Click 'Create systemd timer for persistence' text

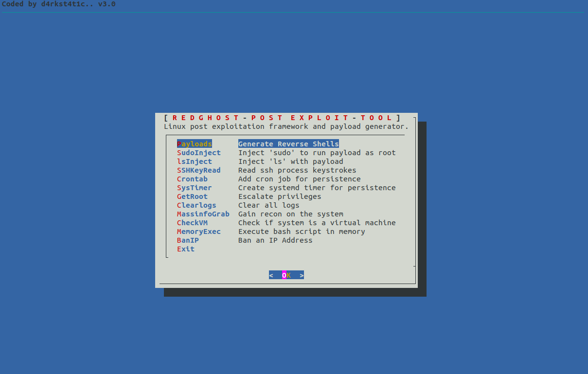pos(317,188)
